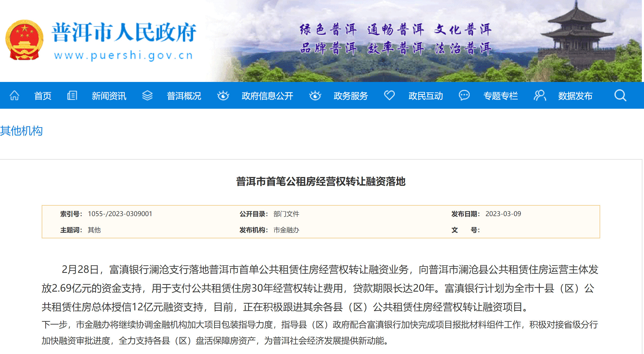Click the heart icon in navbar

tap(389, 95)
